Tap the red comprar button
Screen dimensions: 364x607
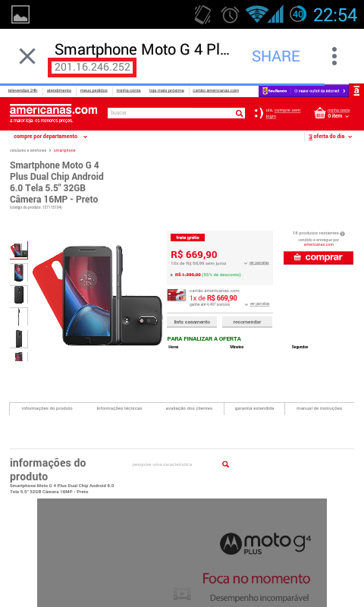[x=318, y=257]
